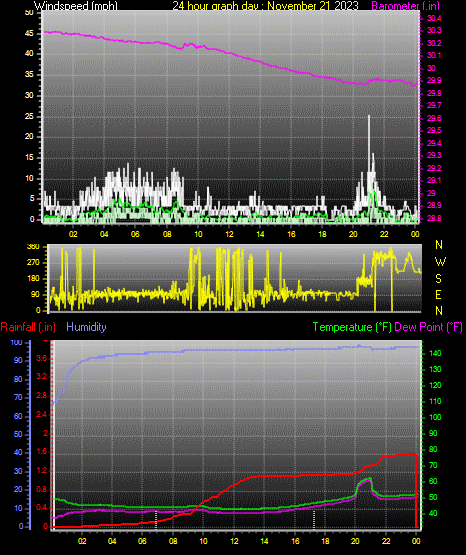Click the first yellow dotted marker near hour 07

[x=156, y=520]
